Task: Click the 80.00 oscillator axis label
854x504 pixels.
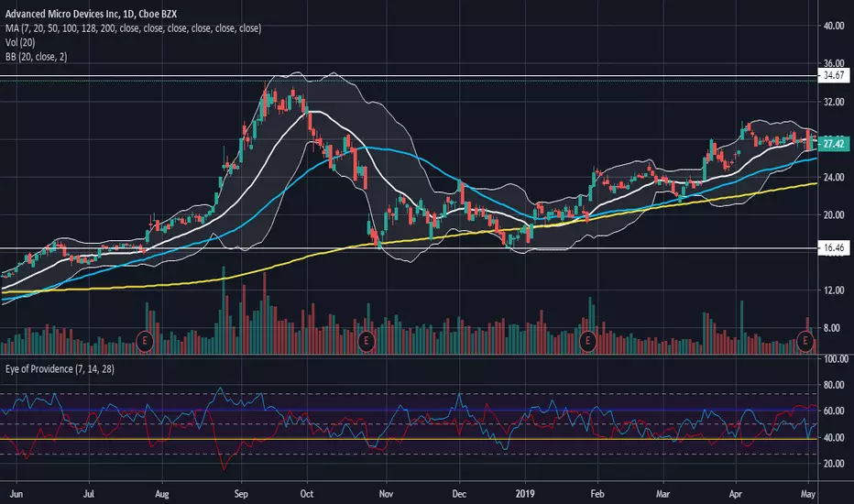Action: (x=834, y=385)
